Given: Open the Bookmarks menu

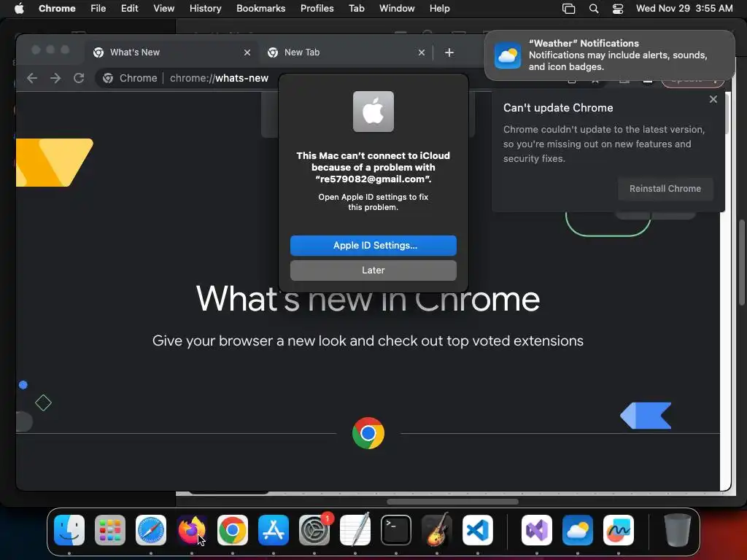Looking at the screenshot, I should click(x=261, y=9).
